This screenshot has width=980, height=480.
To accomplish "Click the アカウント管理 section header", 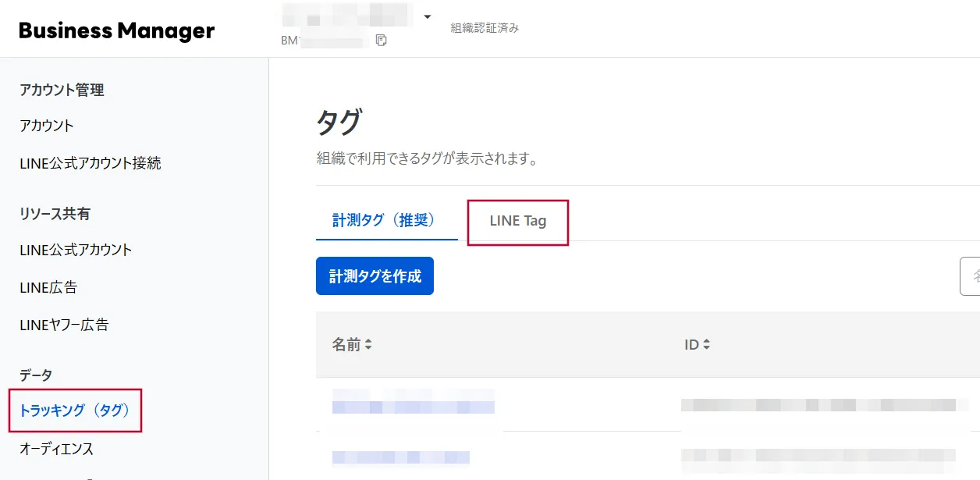I will [62, 90].
